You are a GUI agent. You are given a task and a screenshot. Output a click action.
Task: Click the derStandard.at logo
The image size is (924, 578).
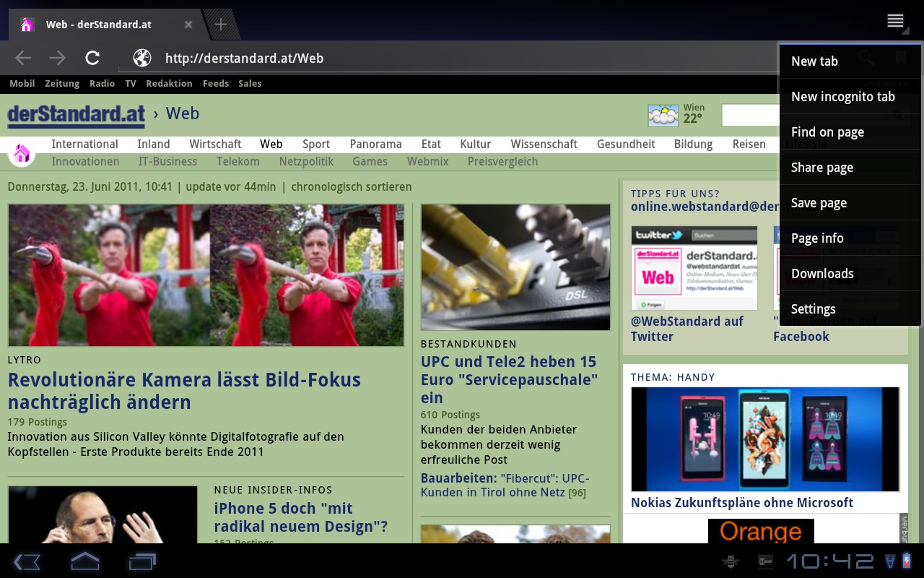(77, 115)
